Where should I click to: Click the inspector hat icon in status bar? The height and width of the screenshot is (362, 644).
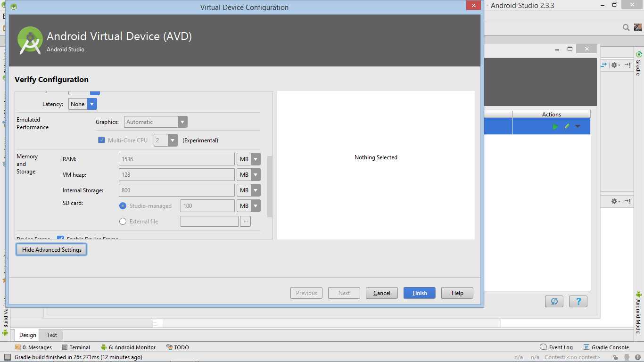[x=627, y=357]
